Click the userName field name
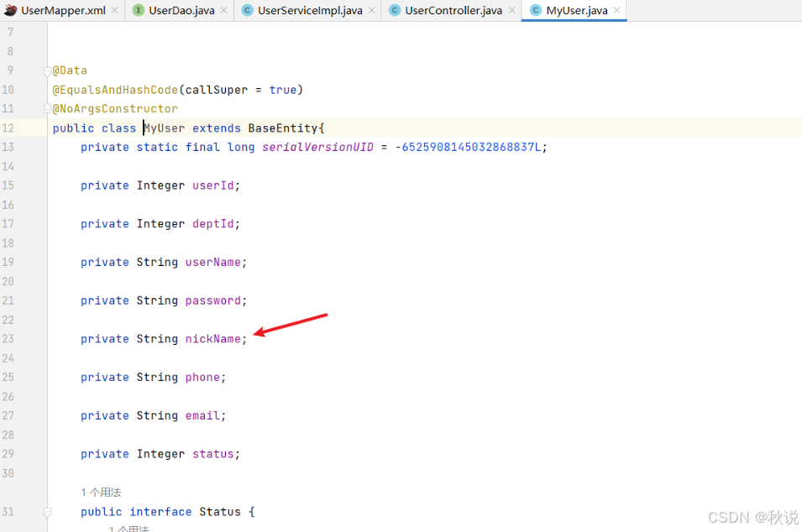The image size is (802, 532). point(212,262)
